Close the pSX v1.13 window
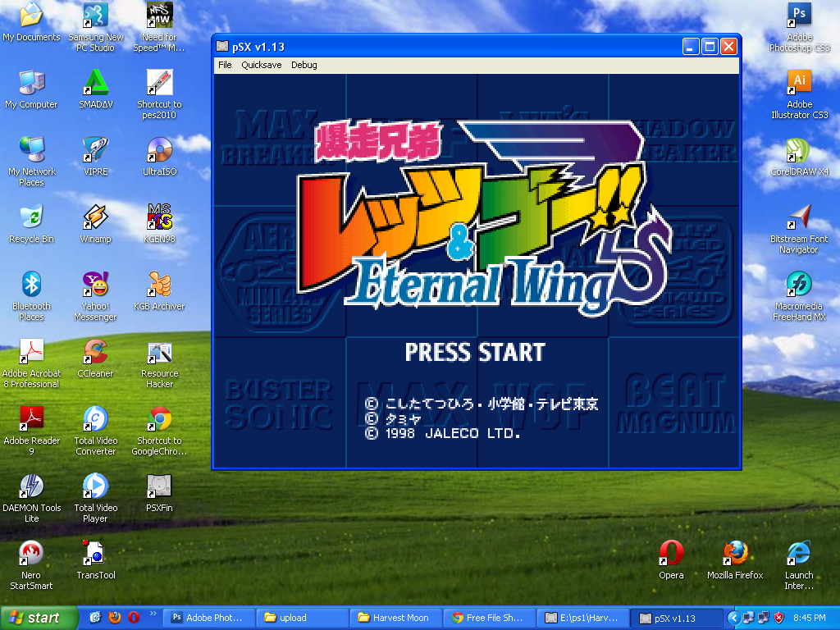This screenshot has height=630, width=840. (x=728, y=47)
